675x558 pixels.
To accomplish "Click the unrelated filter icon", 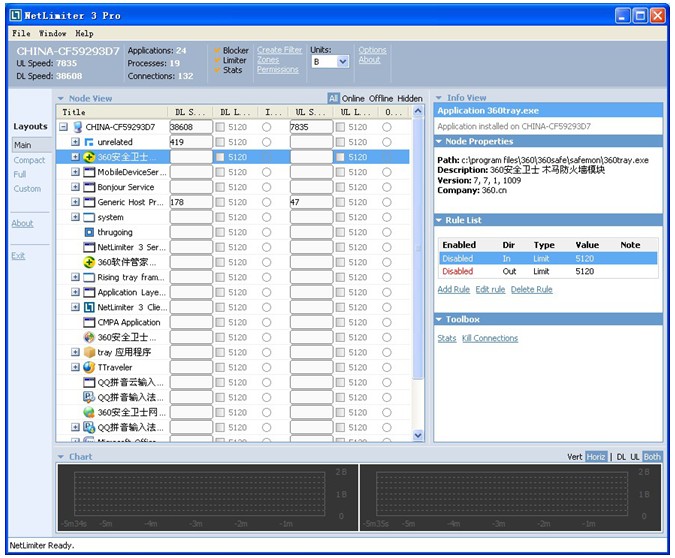I will point(89,142).
